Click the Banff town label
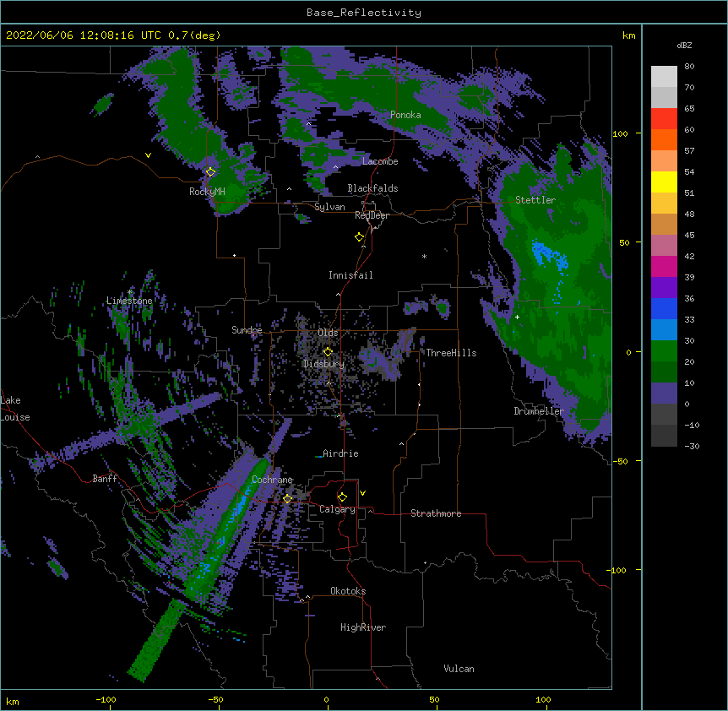This screenshot has height=711, width=728. 105,479
